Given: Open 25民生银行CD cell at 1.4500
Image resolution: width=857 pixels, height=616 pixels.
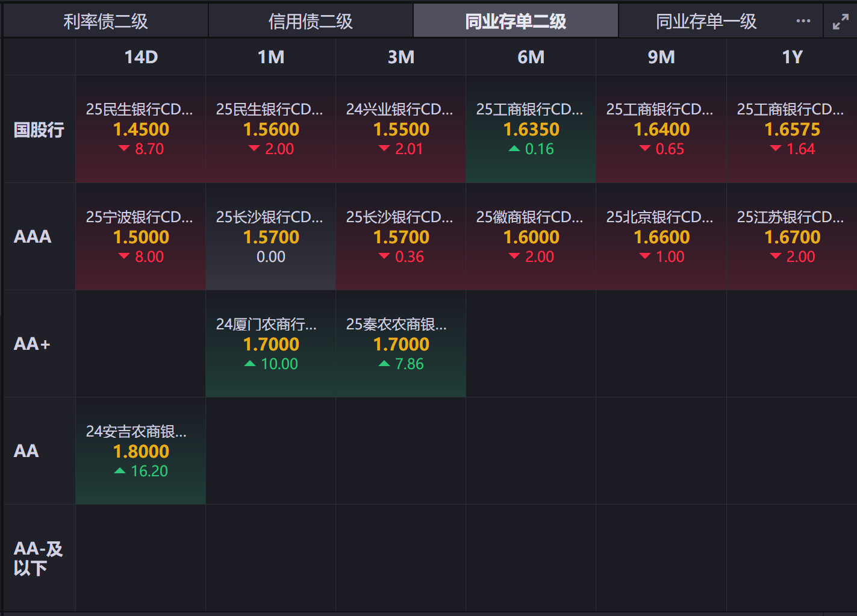Looking at the screenshot, I should [141, 129].
